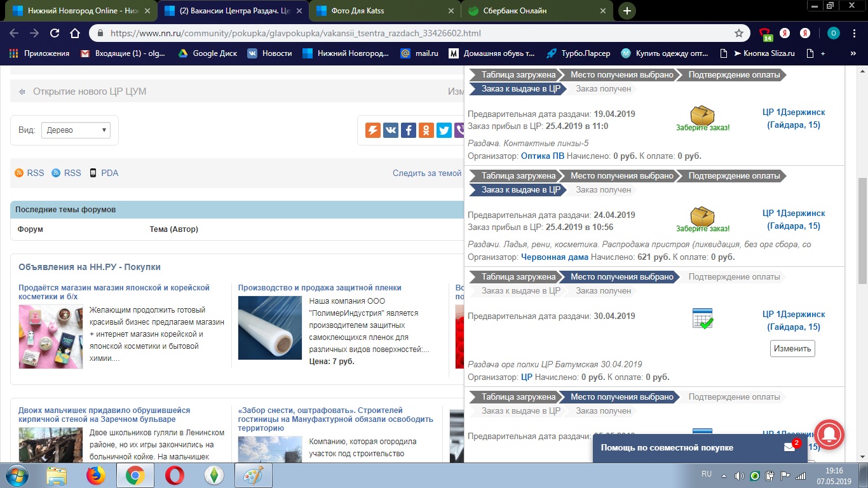Click the calendar check icon for 30.04.2019 order
868x488 pixels.
[x=702, y=318]
